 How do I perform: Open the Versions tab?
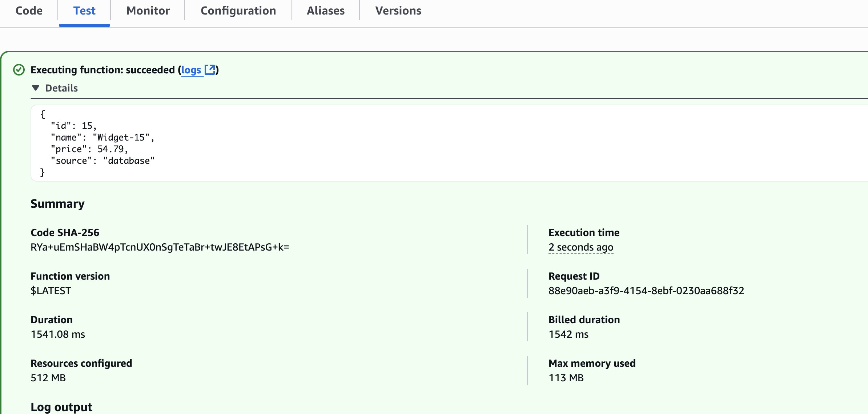(x=398, y=11)
